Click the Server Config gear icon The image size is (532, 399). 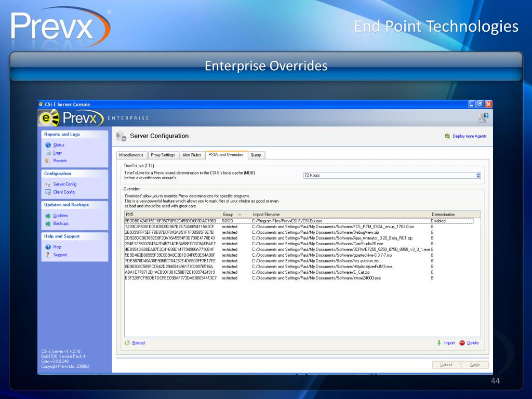(x=48, y=184)
